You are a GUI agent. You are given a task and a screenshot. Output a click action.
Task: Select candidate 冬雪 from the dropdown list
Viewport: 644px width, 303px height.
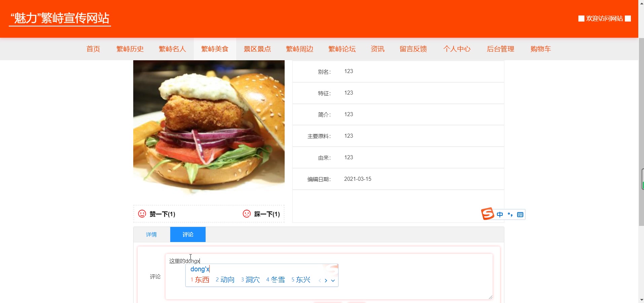point(279,279)
